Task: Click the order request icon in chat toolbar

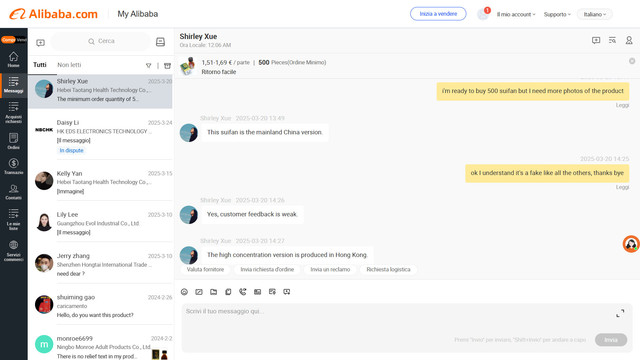Action: [x=272, y=292]
